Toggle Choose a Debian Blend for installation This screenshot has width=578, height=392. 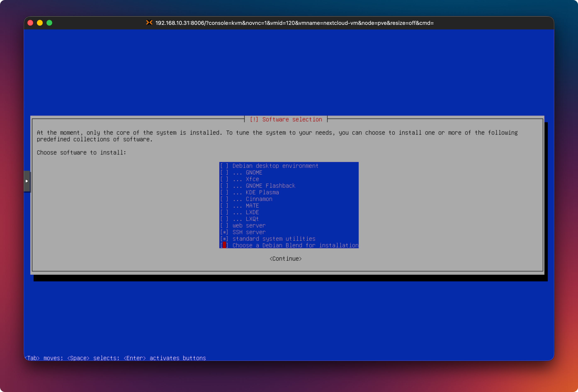coord(224,245)
